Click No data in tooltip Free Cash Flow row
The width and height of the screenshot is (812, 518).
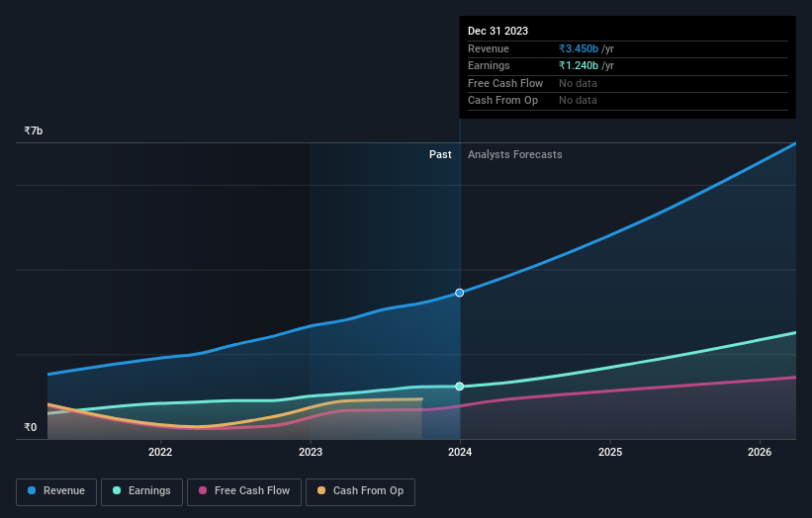point(578,83)
